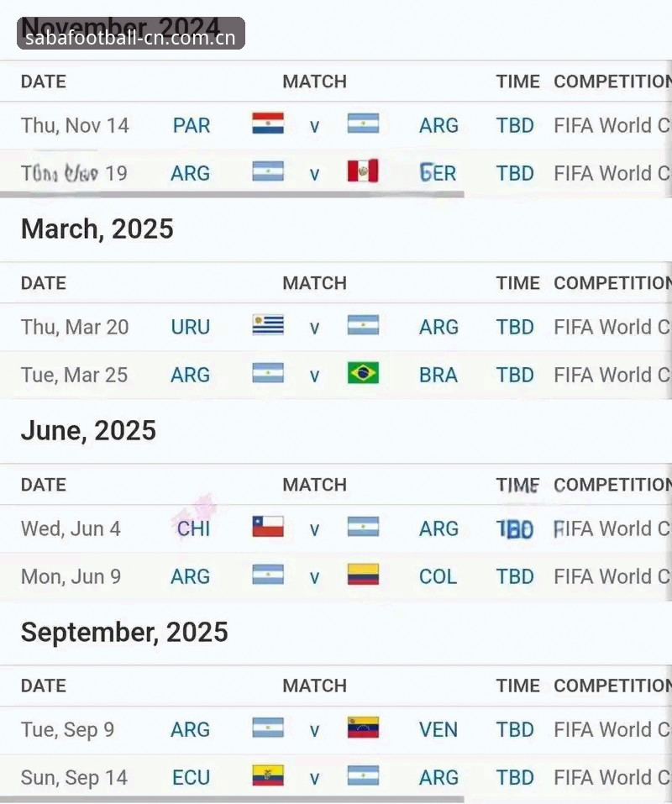This screenshot has width=672, height=804.
Task: Open ECU team link on Sep 14
Action: [192, 777]
